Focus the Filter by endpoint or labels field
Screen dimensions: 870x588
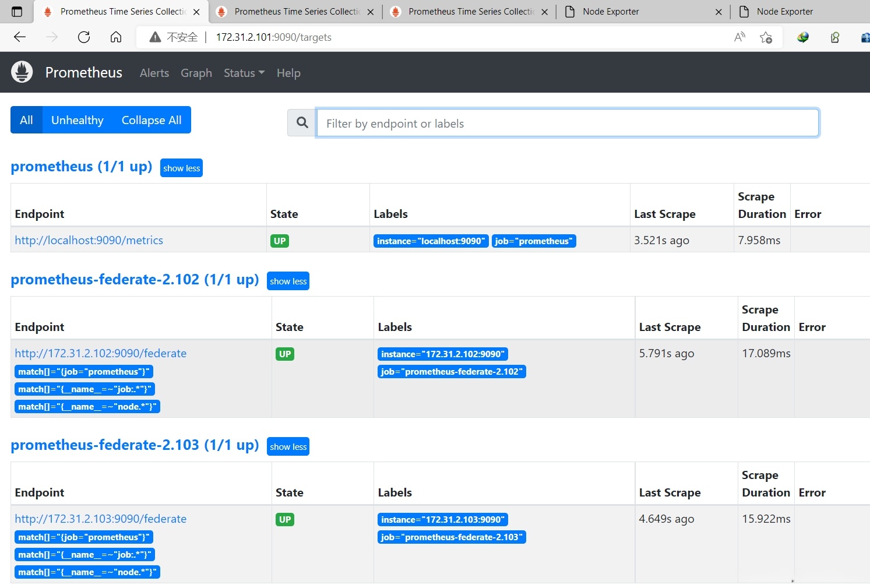(568, 122)
